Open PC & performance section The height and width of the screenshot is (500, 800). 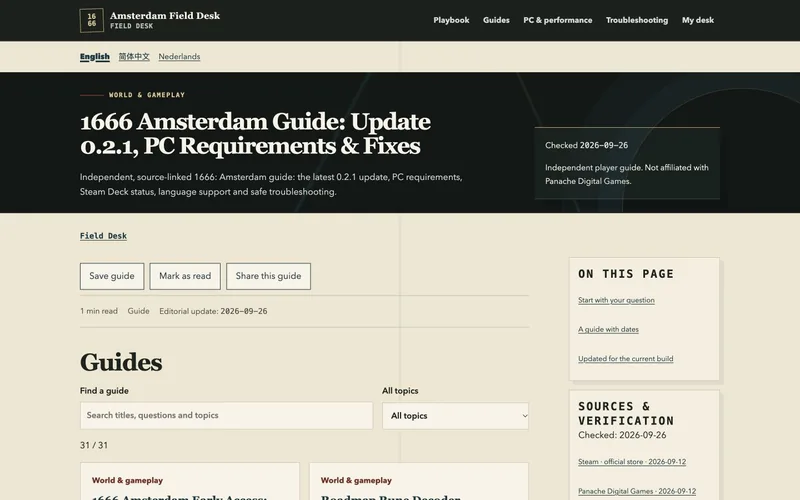click(558, 20)
